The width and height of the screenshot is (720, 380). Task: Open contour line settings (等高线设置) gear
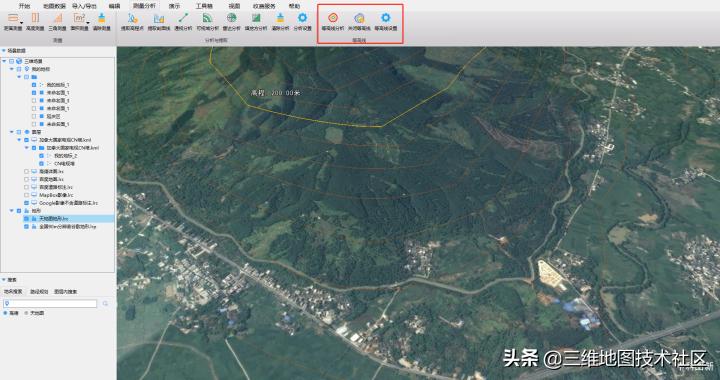[x=386, y=18]
